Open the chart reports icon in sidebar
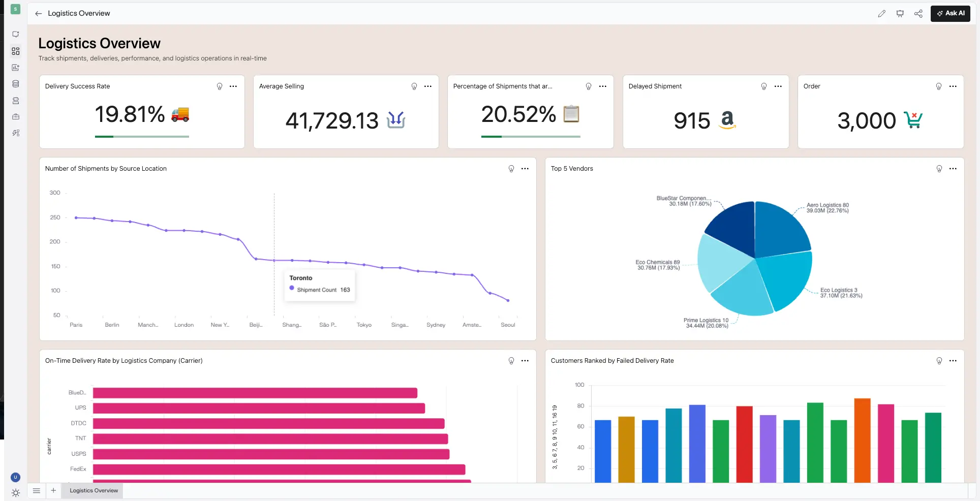Image resolution: width=980 pixels, height=501 pixels. click(x=15, y=68)
